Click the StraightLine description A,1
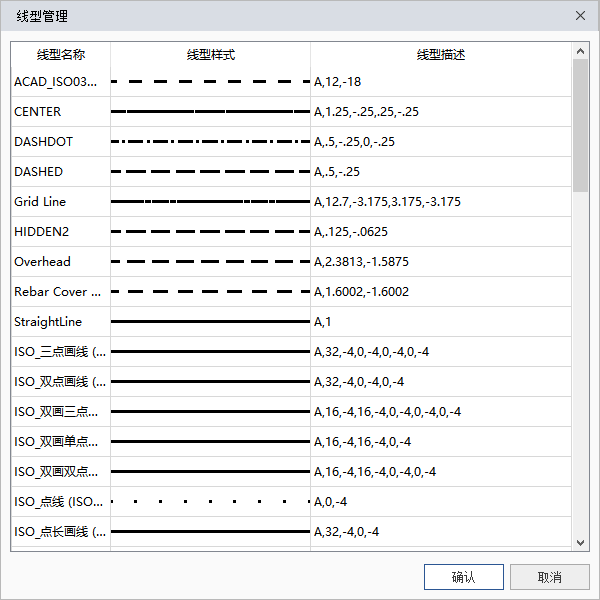The width and height of the screenshot is (600, 600). click(322, 322)
